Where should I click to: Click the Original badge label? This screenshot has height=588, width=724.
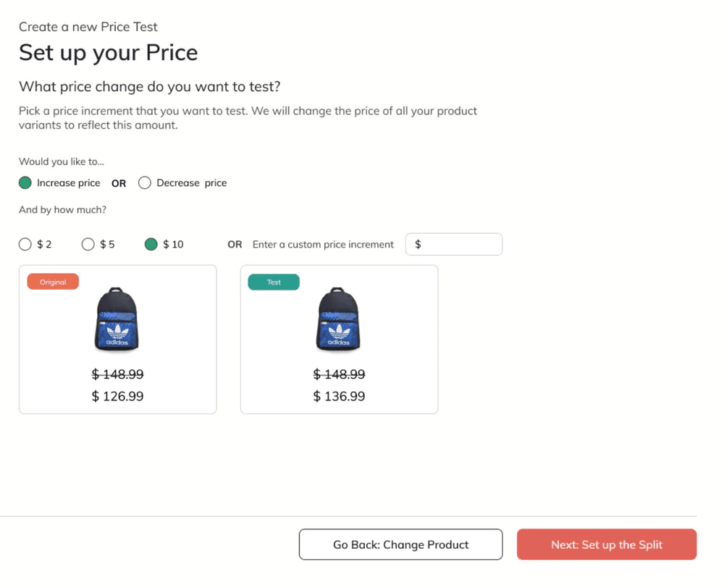click(x=53, y=282)
